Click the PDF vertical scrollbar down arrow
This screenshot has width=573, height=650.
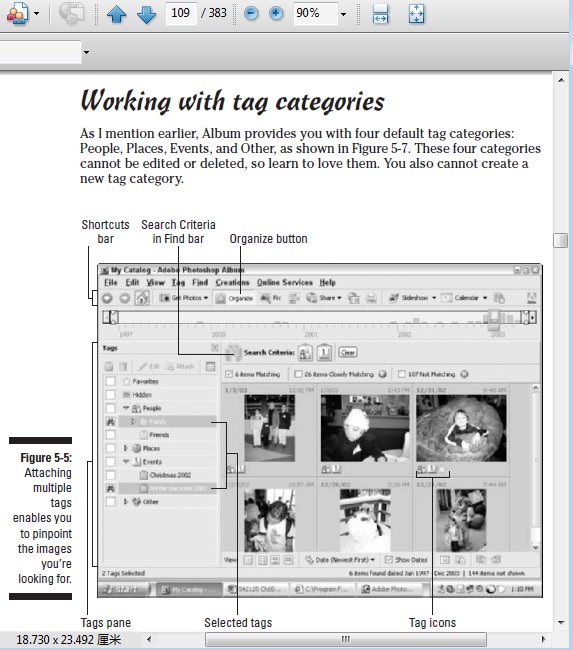561,622
